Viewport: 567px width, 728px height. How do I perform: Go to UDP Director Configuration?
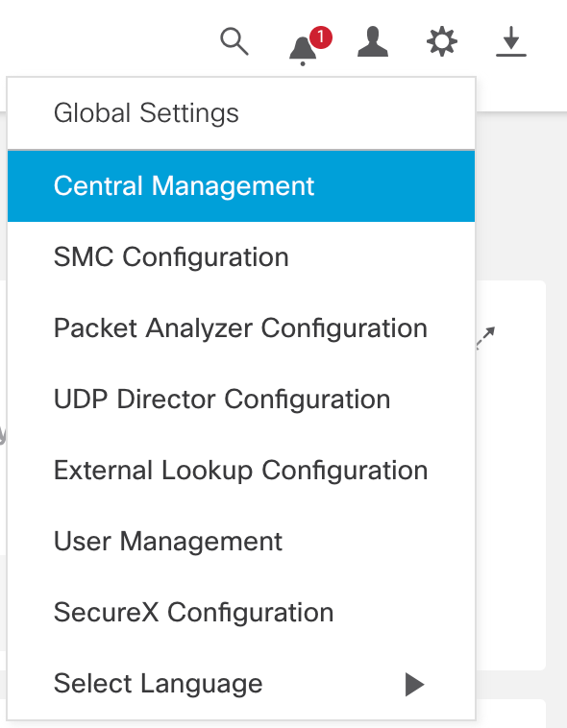(241, 400)
